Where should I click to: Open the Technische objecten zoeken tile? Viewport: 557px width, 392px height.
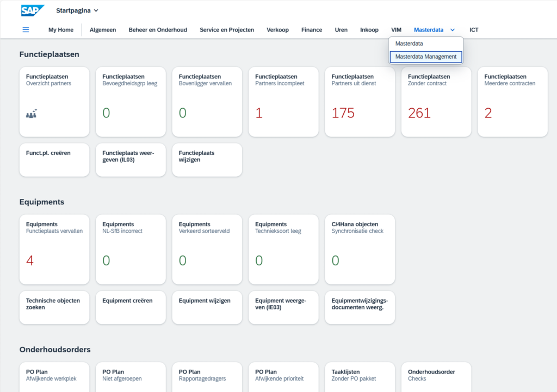click(54, 308)
